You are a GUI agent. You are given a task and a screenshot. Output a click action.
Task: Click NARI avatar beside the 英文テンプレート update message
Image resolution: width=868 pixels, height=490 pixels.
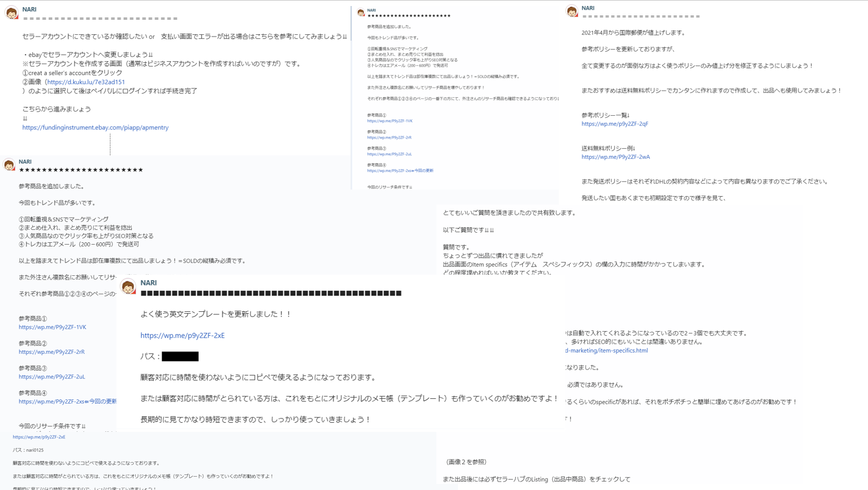[128, 286]
